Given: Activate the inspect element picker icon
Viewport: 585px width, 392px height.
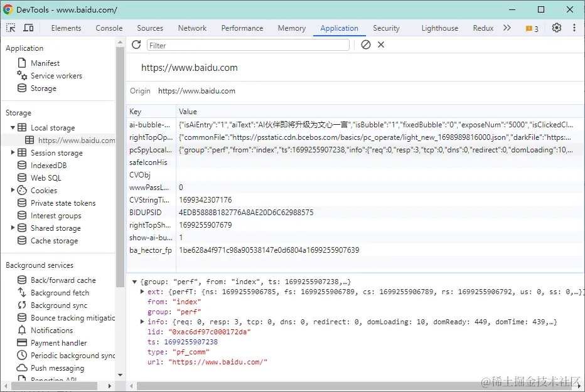Looking at the screenshot, I should (x=11, y=28).
